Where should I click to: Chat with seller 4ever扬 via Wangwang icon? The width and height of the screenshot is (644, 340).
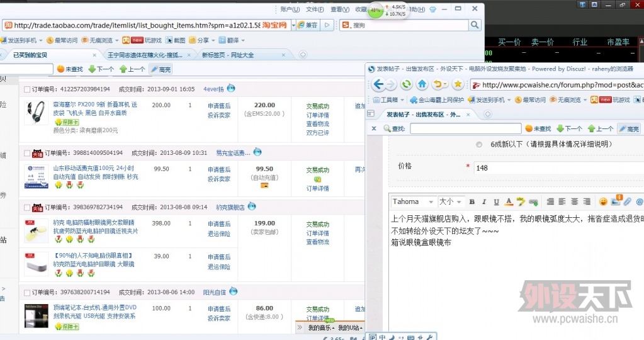tap(231, 88)
